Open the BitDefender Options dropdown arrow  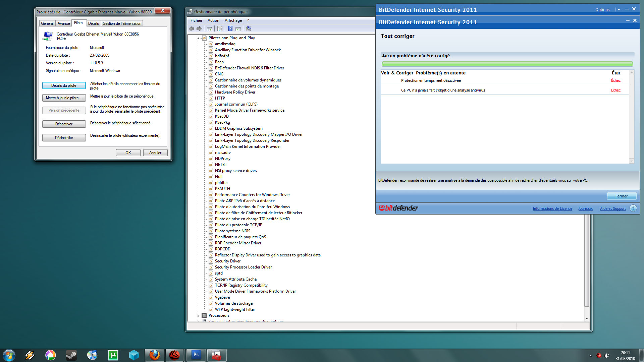[x=619, y=10]
